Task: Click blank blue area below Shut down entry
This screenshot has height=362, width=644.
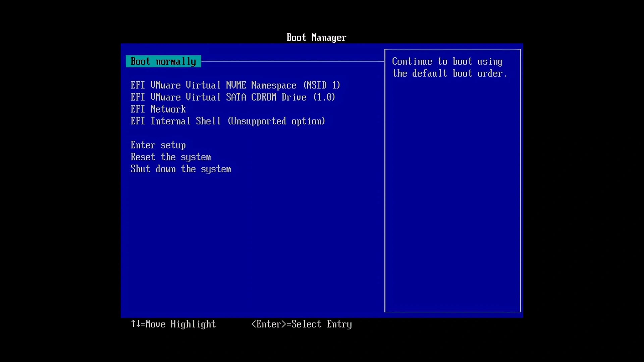Action: tap(235, 241)
